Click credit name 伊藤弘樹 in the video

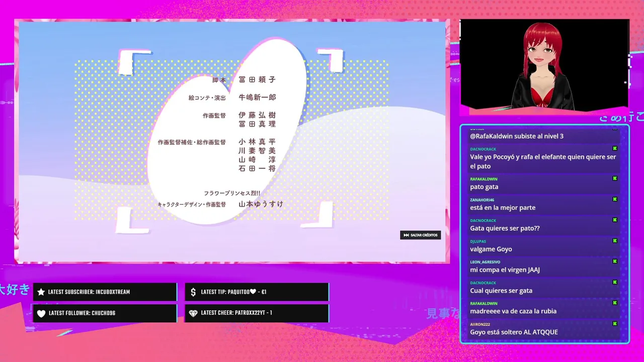[257, 115]
